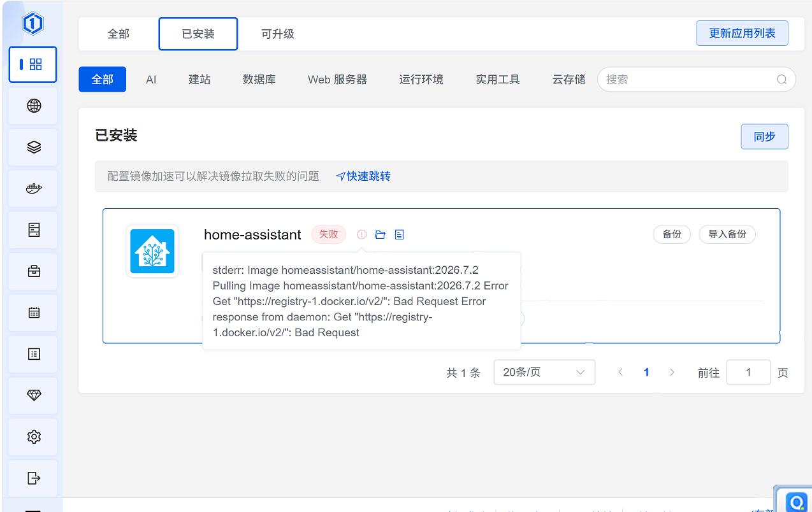Click the 配置镜像加速 tip text
Image resolution: width=812 pixels, height=512 pixels.
coord(213,176)
